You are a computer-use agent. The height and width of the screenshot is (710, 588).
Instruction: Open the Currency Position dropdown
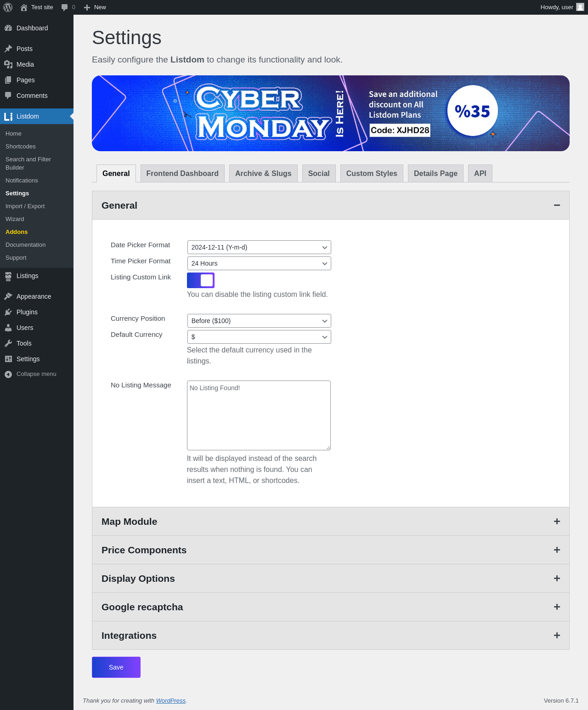[259, 321]
